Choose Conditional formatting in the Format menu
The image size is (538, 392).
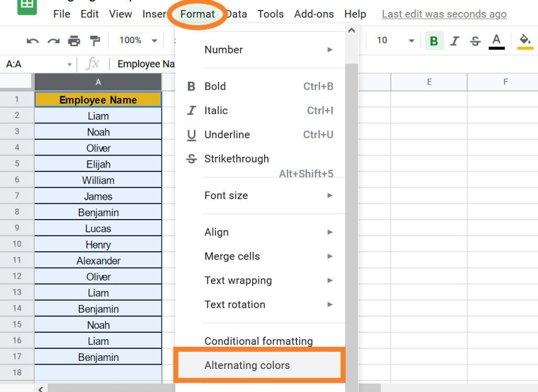point(258,341)
